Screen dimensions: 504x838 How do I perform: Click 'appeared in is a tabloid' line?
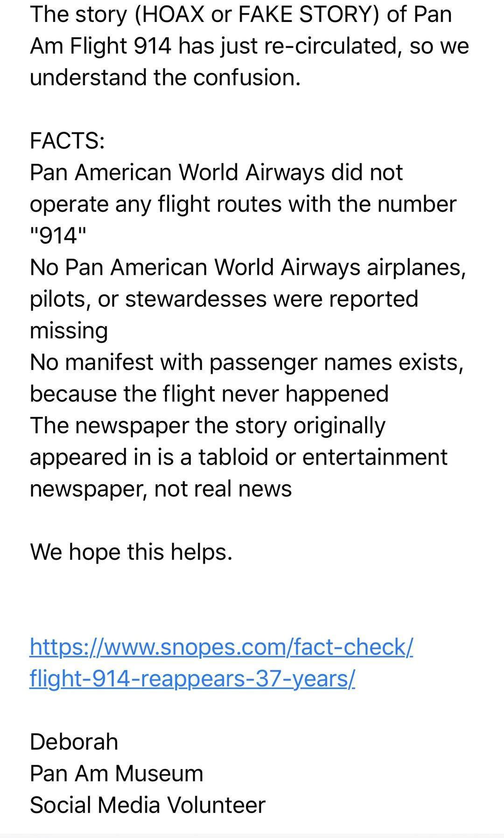click(x=238, y=457)
